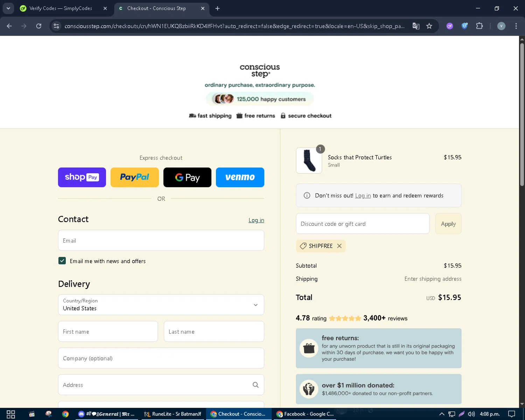The image size is (525, 420).
Task: Click the free returns gift box icon
Action: tap(309, 348)
